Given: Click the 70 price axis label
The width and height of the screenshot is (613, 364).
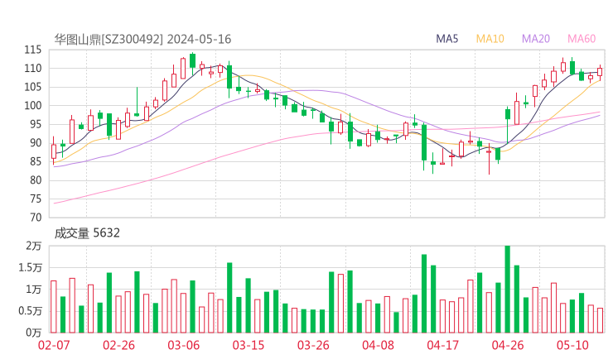Looking at the screenshot, I should (36, 217).
